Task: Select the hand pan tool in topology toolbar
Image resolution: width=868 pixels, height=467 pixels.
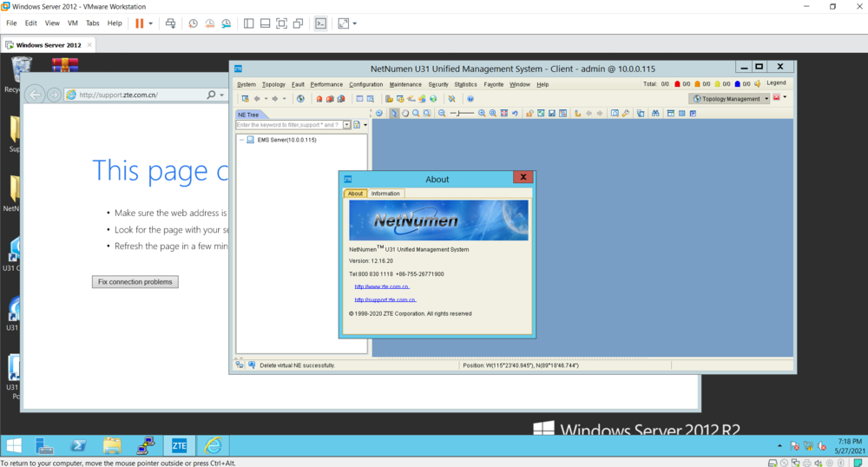Action: point(404,114)
